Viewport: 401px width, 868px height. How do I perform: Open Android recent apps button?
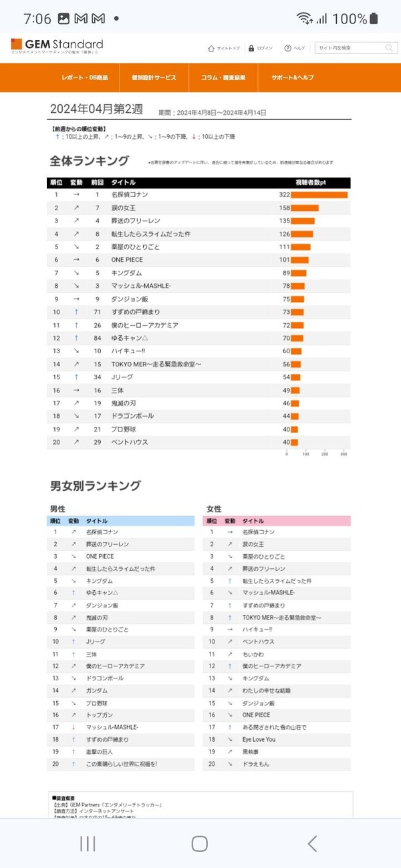(88, 843)
